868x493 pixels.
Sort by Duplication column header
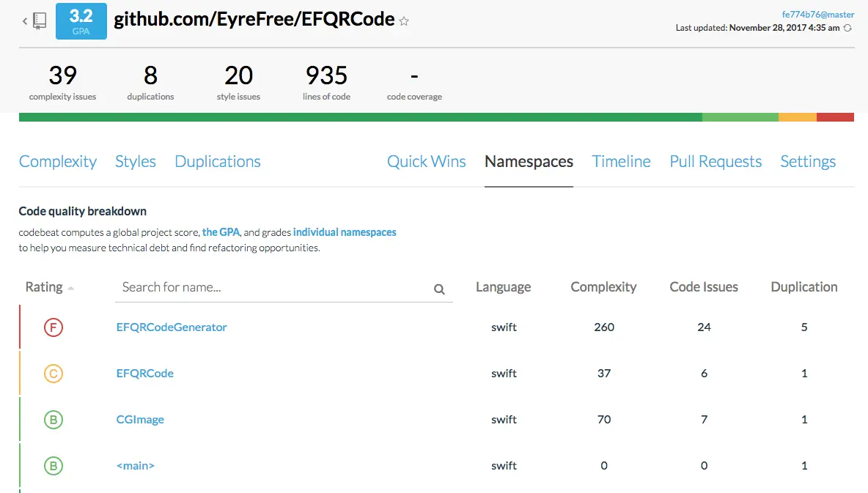tap(803, 287)
